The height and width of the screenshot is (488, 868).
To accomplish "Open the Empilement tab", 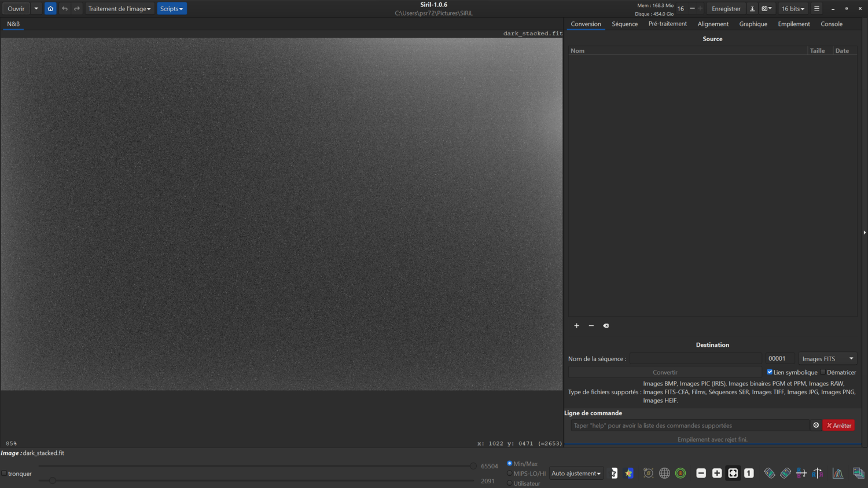I will 793,24.
